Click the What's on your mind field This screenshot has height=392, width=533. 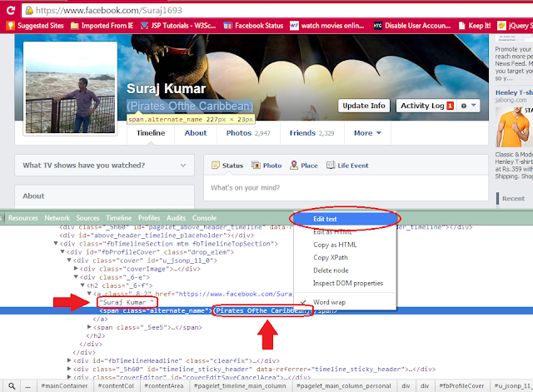(x=346, y=188)
